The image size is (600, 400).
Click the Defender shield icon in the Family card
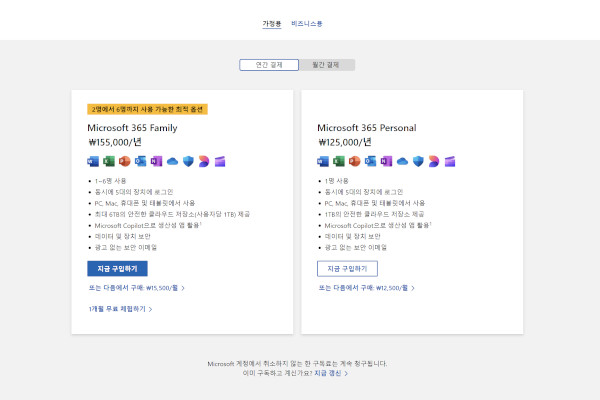[188, 161]
